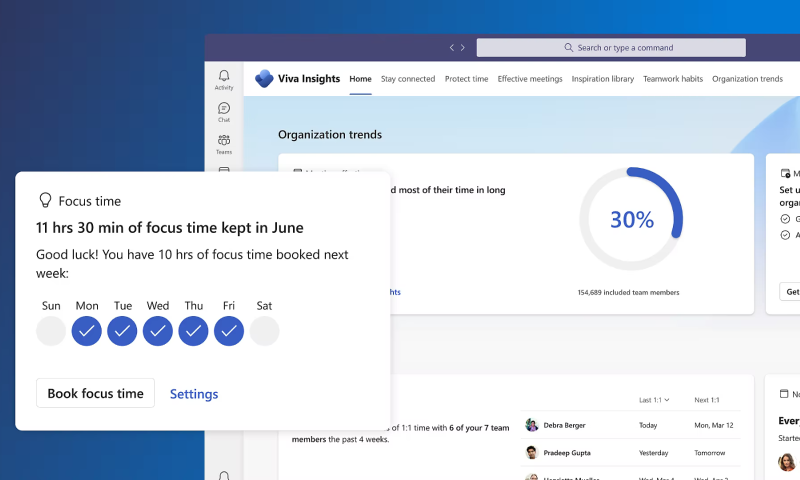The height and width of the screenshot is (480, 800).
Task: Click Debra Berger's avatar
Action: pyautogui.click(x=532, y=425)
